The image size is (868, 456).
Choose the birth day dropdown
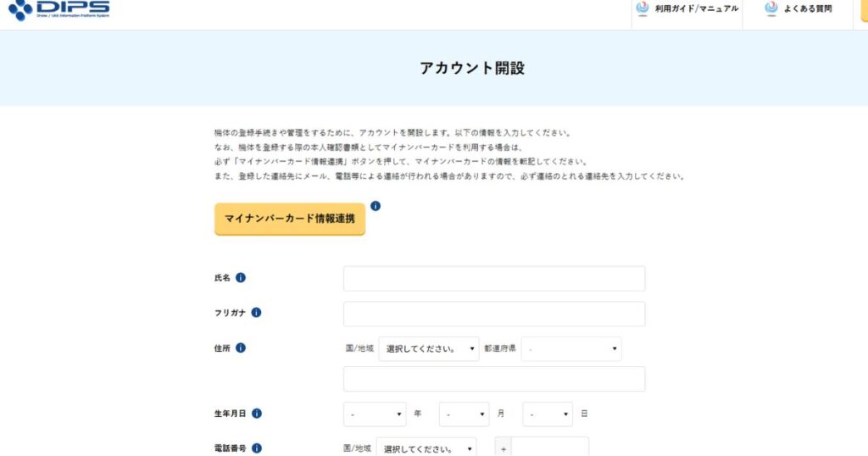click(x=547, y=414)
